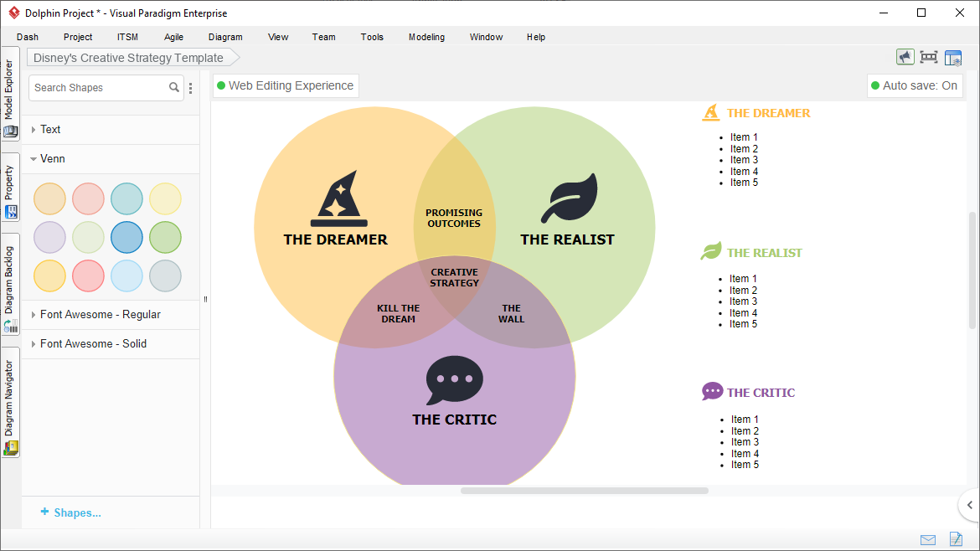
Task: Expand the collapsed right side panel arrow
Action: 969,505
